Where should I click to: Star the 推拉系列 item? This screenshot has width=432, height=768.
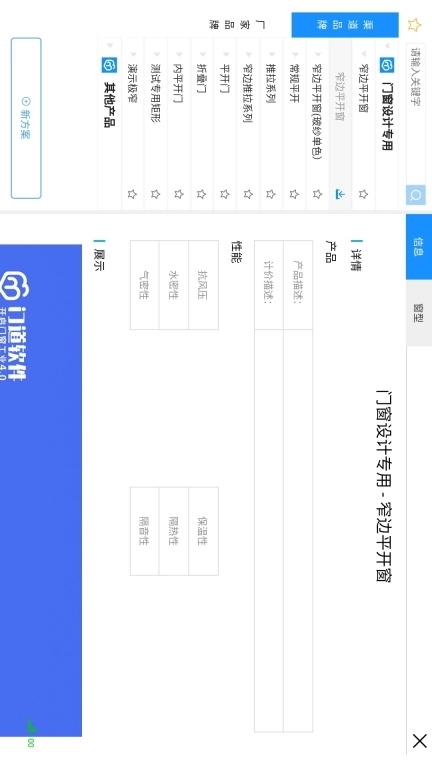click(x=270, y=194)
